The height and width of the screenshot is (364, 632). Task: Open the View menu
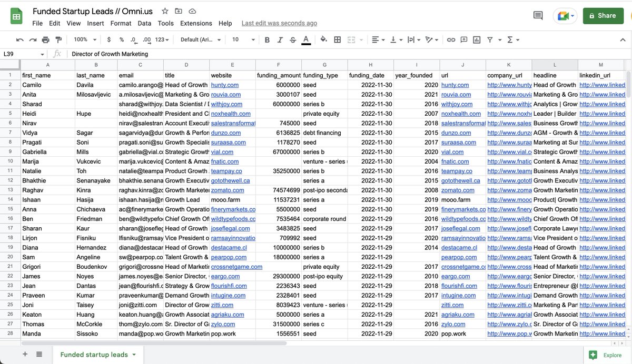(74, 23)
